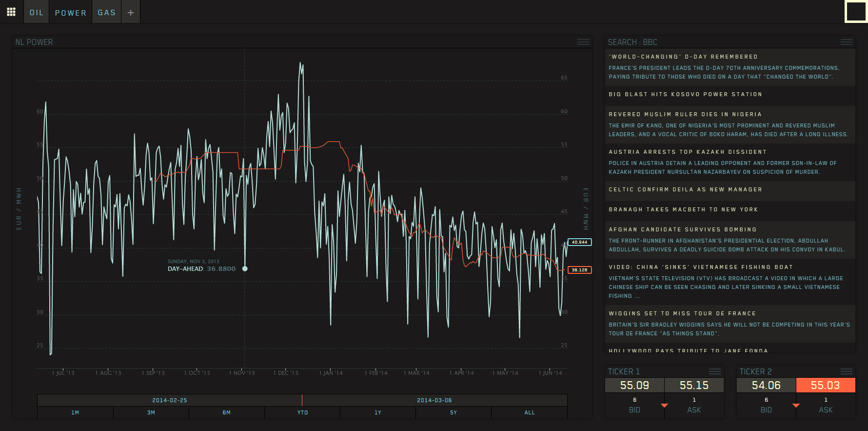Viewport: 868px width, 431px height.
Task: Click the Ticker 1 down arrow indicator
Action: 664,406
